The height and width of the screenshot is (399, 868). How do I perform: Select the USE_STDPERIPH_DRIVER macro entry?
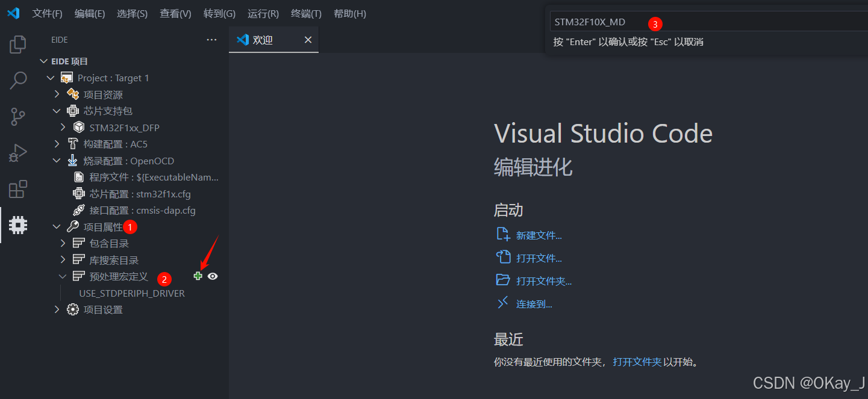(x=132, y=293)
